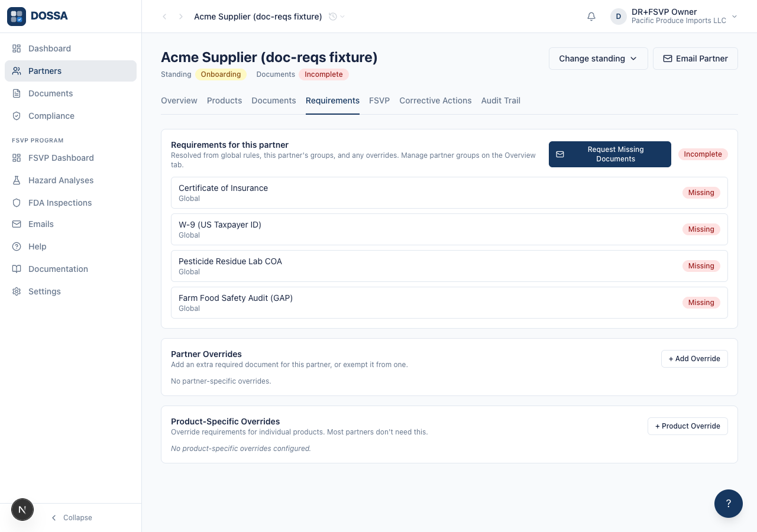Open FSVP Dashboard in the sidebar
Viewport: 757px width, 532px height.
[70, 158]
